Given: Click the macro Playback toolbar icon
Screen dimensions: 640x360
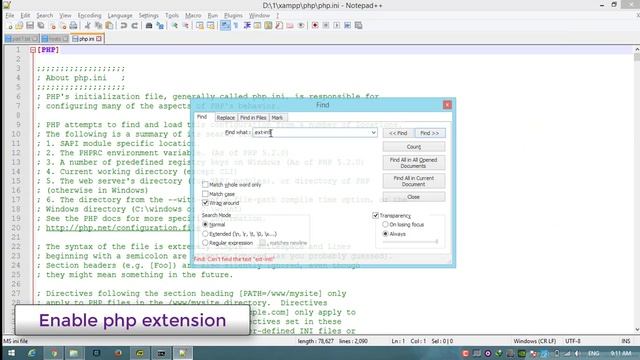Looking at the screenshot, I should point(337,26).
